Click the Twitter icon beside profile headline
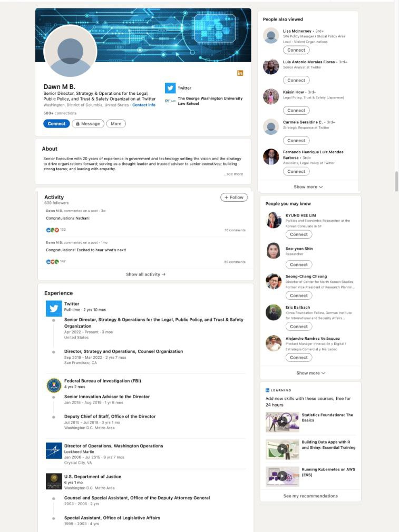This screenshot has width=399, height=532. (x=170, y=88)
